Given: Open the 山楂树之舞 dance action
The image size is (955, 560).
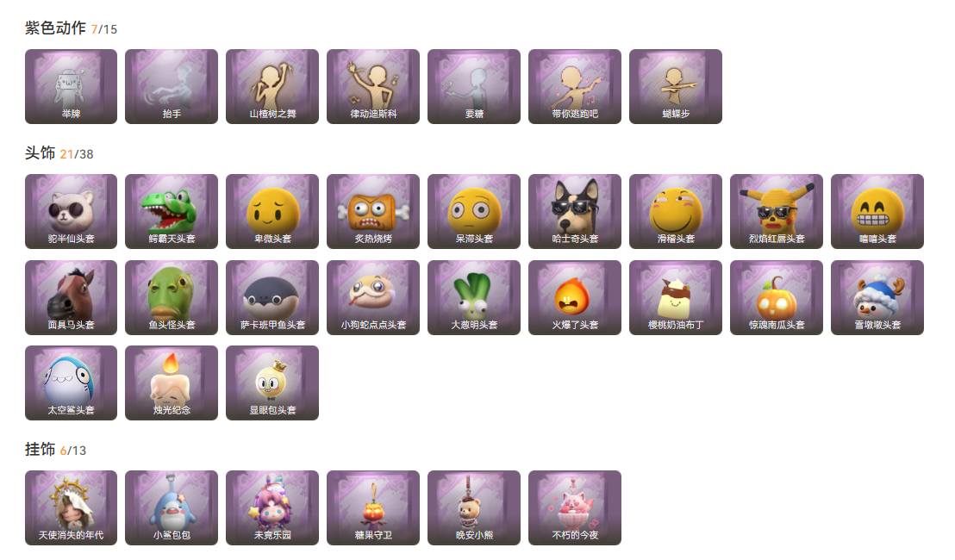Looking at the screenshot, I should pos(272,86).
